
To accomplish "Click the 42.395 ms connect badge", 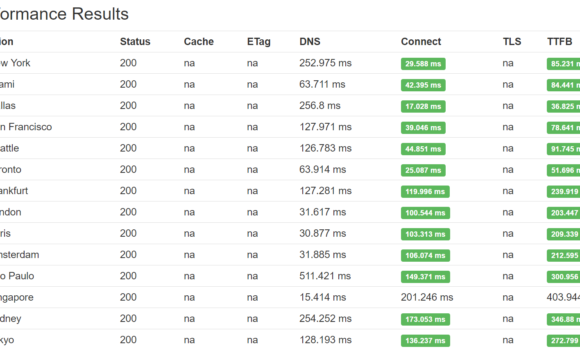I will [x=423, y=85].
